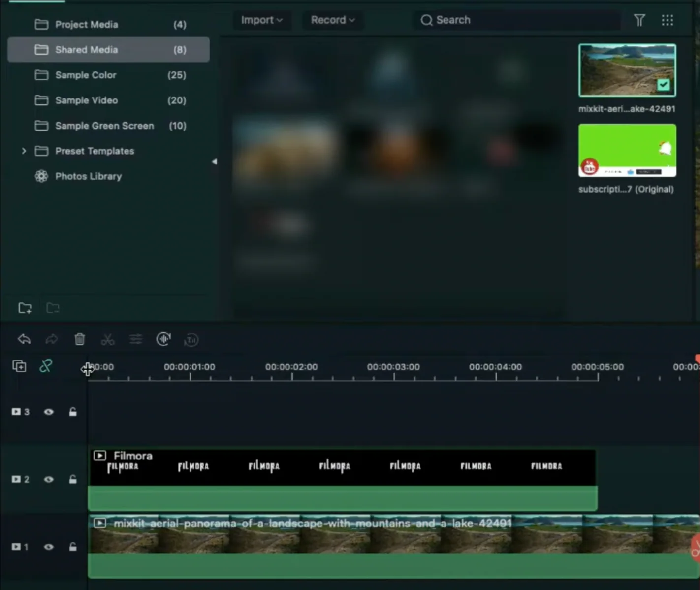Screen dimensions: 700x590
Task: Open the Sample Video folder
Action: (108, 100)
